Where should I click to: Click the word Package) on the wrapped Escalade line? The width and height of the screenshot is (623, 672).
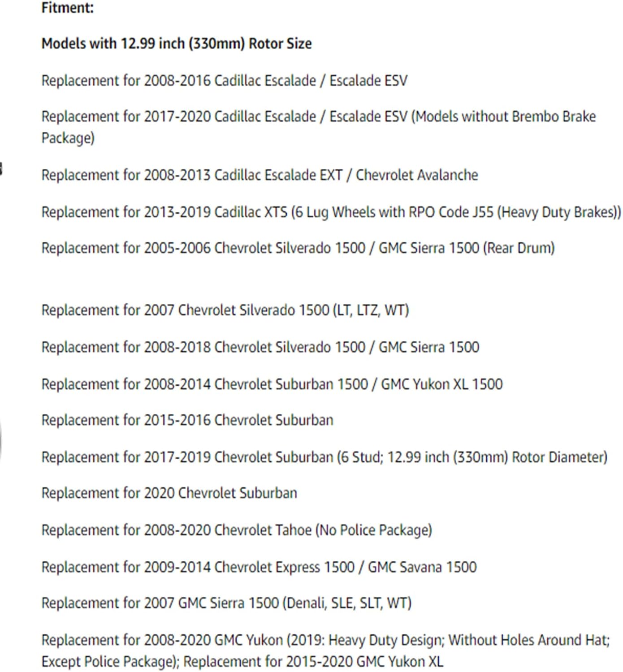tap(68, 138)
